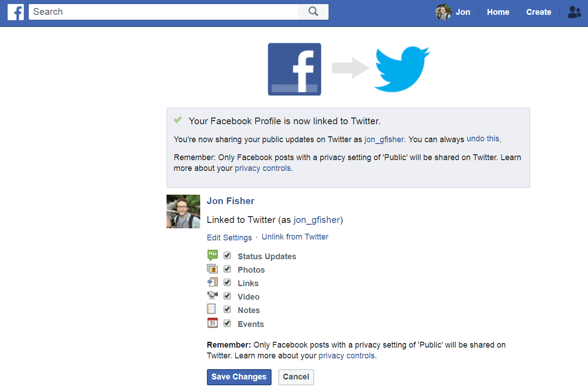This screenshot has width=588, height=392.
Task: Click the Notes notepad icon
Action: point(211,309)
